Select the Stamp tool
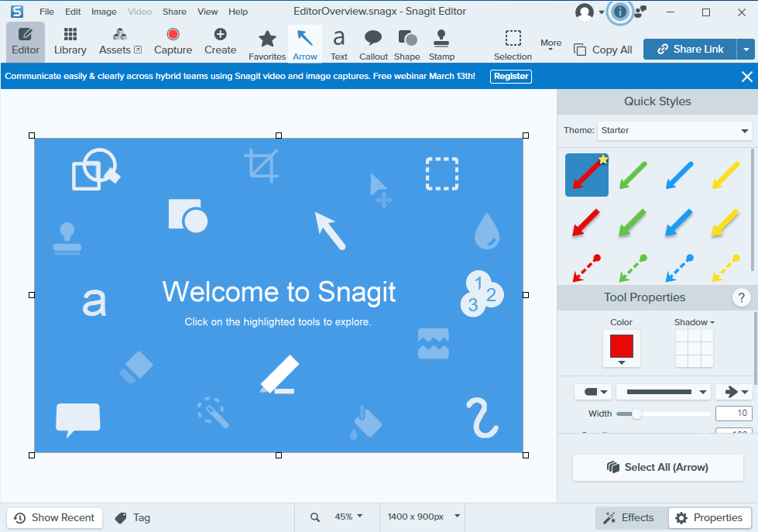This screenshot has height=532, width=758. tap(441, 43)
